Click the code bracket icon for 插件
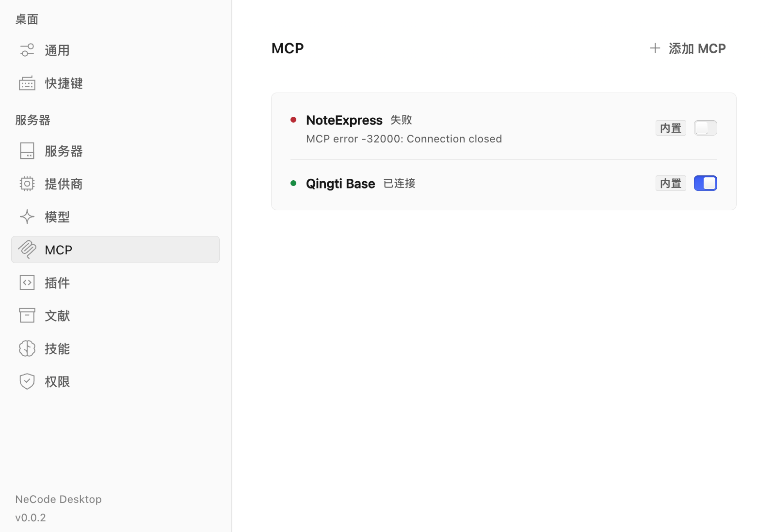773x532 pixels. [27, 282]
